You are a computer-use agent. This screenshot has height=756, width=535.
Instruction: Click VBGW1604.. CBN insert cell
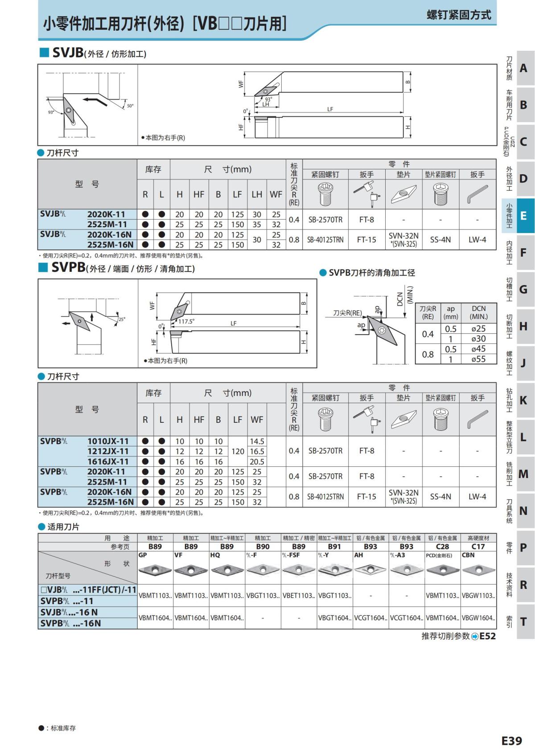click(x=478, y=618)
